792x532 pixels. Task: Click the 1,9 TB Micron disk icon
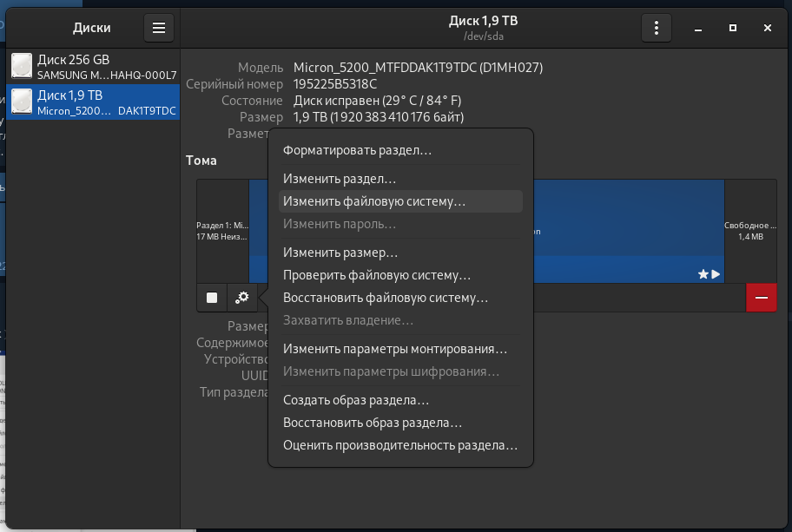23,102
